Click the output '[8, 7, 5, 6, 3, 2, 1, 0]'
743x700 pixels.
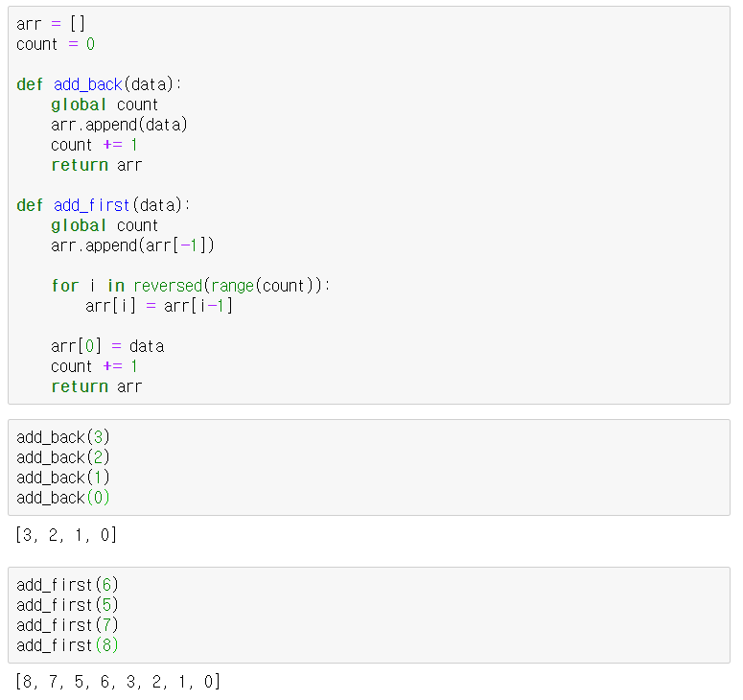pos(118,682)
